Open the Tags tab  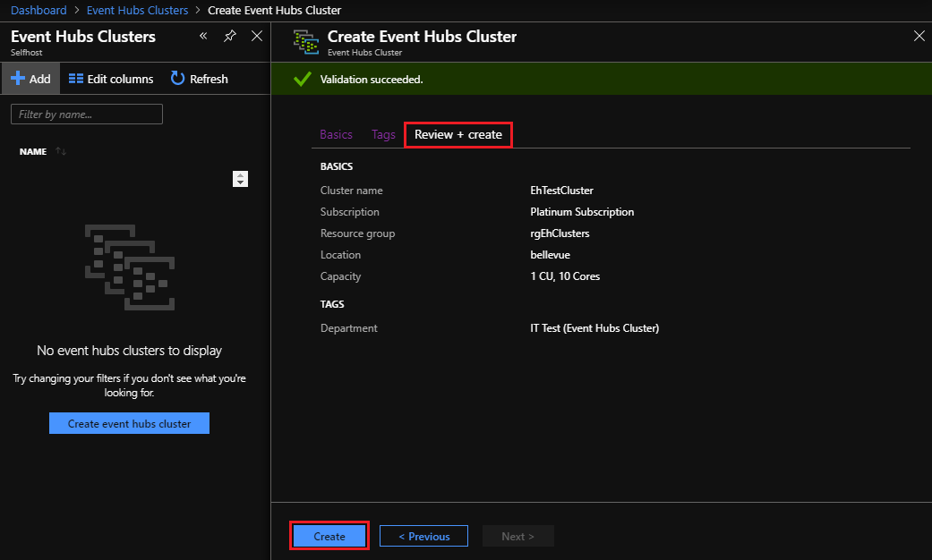coord(383,134)
